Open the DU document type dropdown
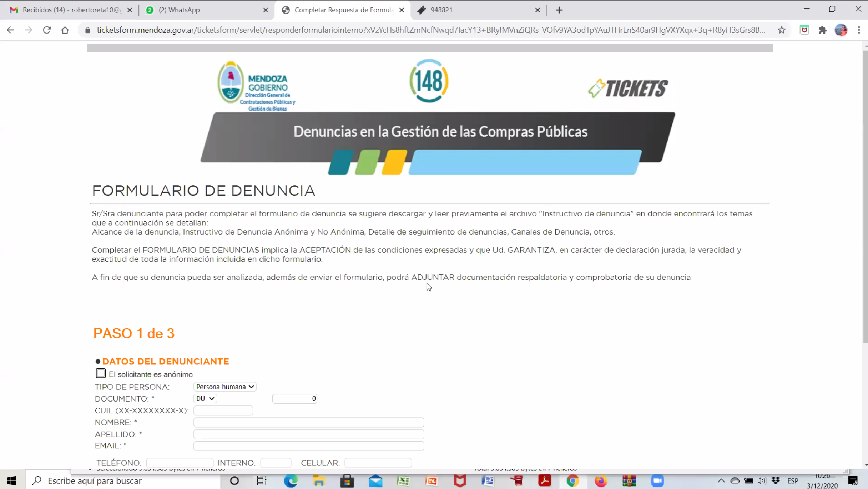 (x=205, y=398)
